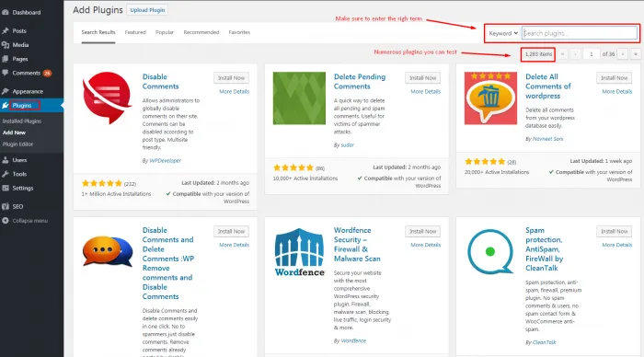Click the 10,000+ Active Installations text
Viewport: 644px width, 357px height.
pos(305,178)
